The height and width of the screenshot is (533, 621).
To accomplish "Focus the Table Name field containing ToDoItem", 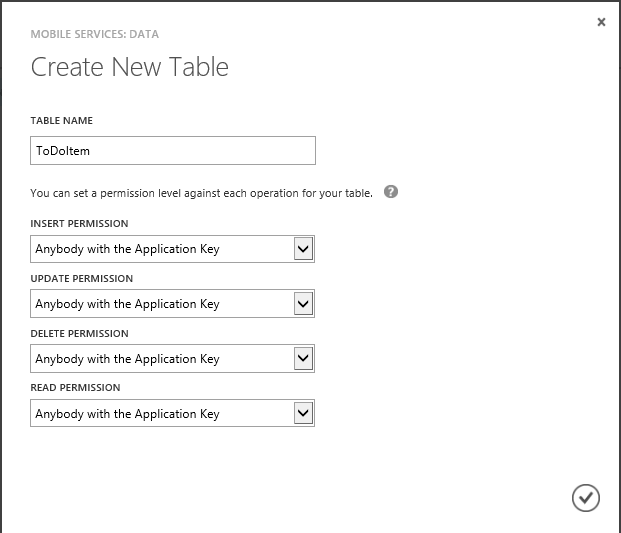I will coord(172,151).
